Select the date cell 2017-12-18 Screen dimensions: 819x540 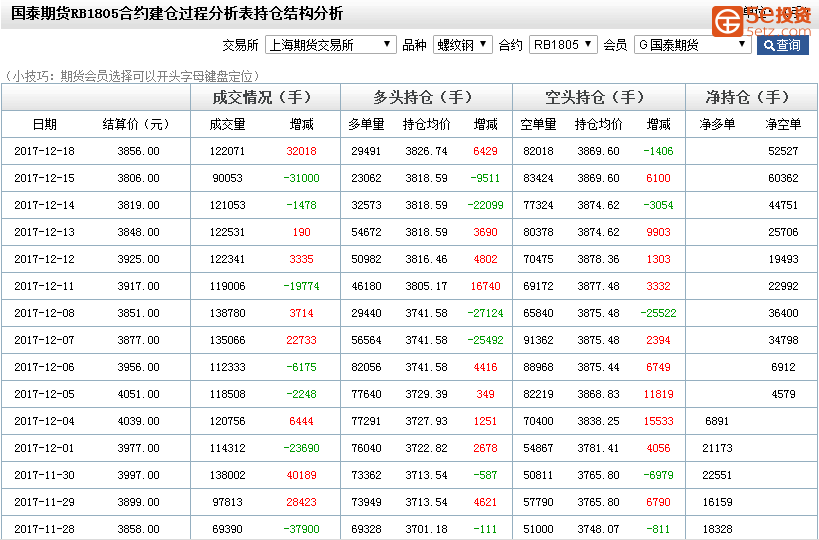pyautogui.click(x=44, y=151)
